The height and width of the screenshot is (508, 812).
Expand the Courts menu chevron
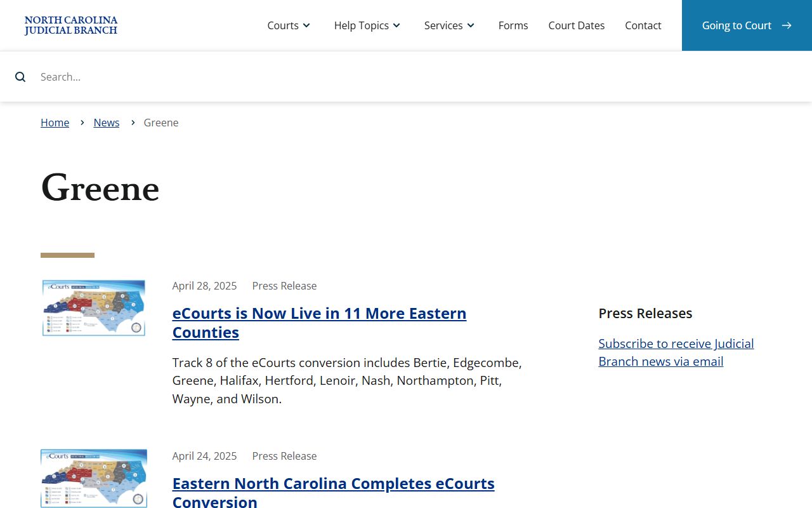[x=306, y=25]
